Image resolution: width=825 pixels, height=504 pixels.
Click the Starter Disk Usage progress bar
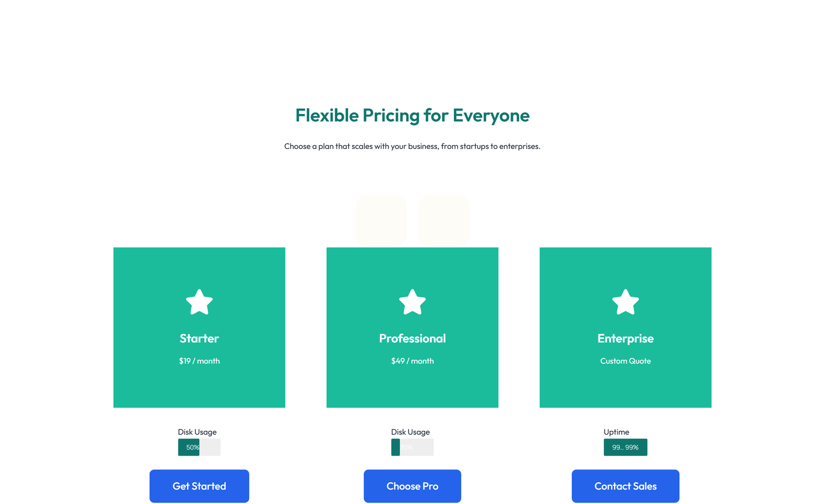[199, 447]
